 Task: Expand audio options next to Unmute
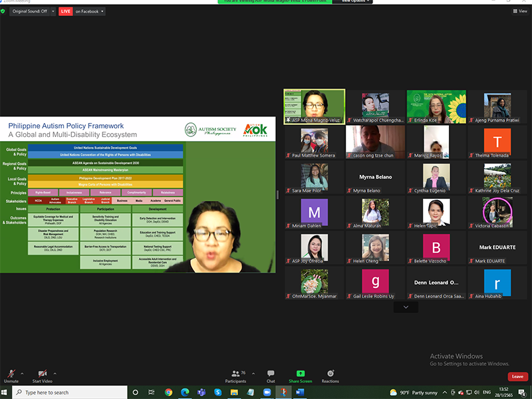coord(22,374)
